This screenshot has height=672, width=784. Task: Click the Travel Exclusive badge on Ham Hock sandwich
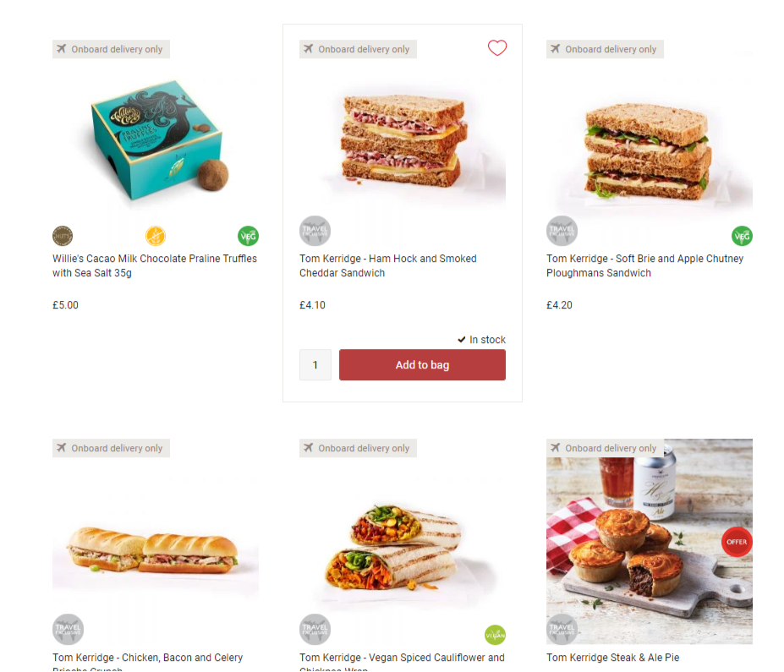pos(315,231)
